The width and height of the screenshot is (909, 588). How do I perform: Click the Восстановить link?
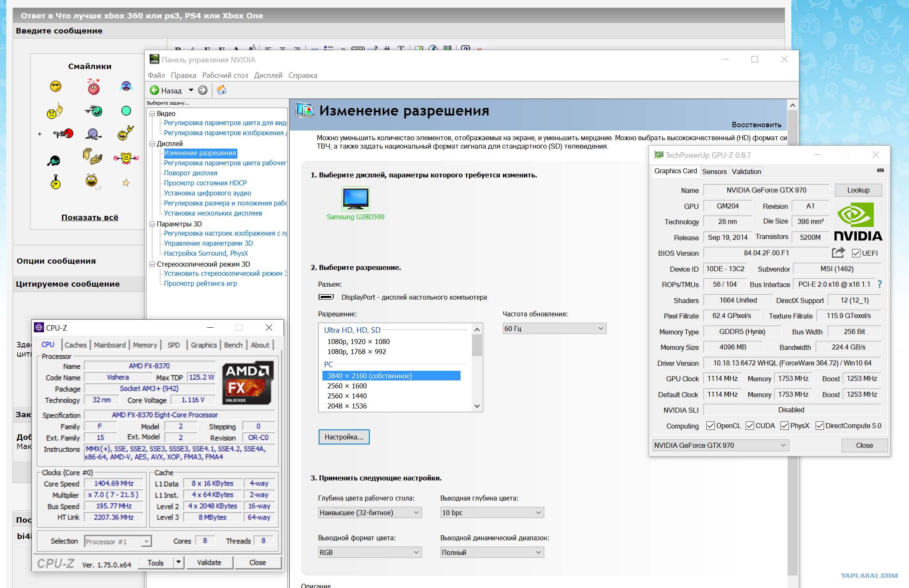coord(757,125)
